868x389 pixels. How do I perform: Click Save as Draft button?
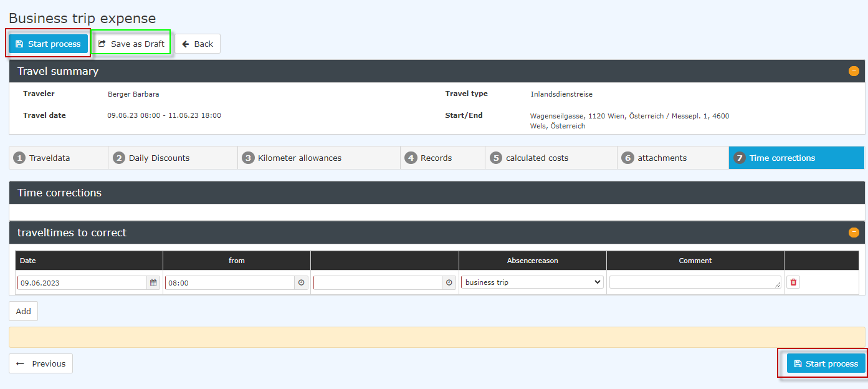pos(131,44)
